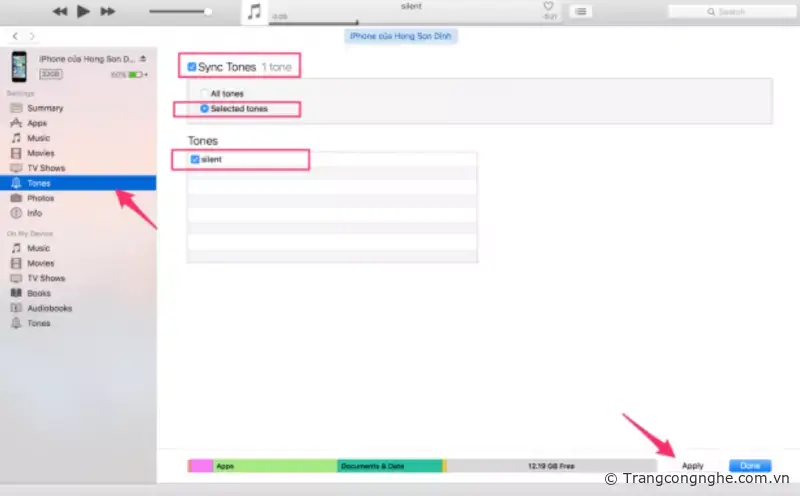Screen dimensions: 800x496
Task: Open Apps in the Settings sidebar
Action: click(37, 123)
